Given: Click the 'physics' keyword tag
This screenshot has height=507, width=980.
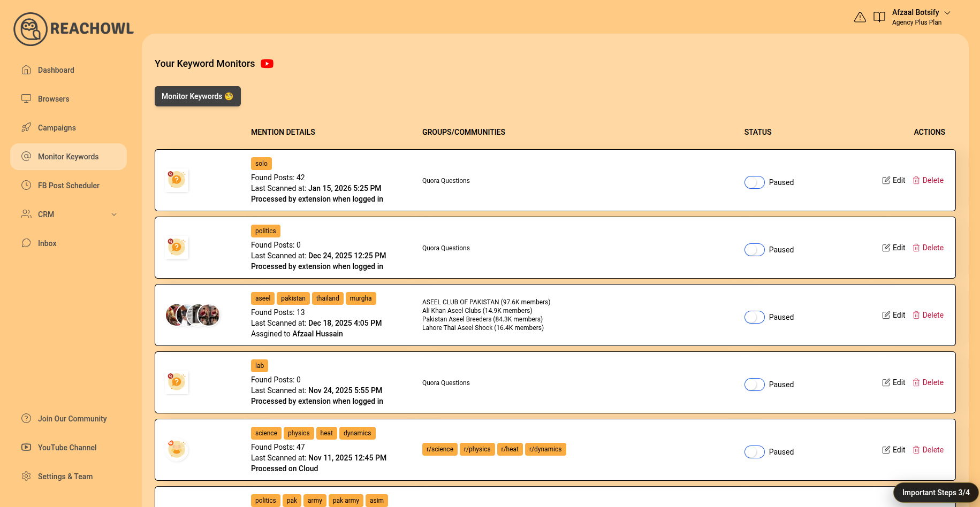Looking at the screenshot, I should click(299, 433).
